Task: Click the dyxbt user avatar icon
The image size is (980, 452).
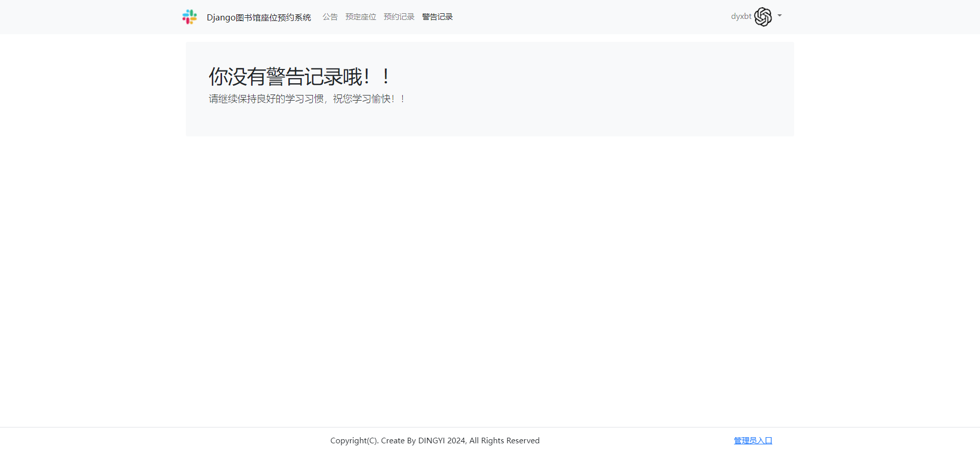Action: click(763, 17)
